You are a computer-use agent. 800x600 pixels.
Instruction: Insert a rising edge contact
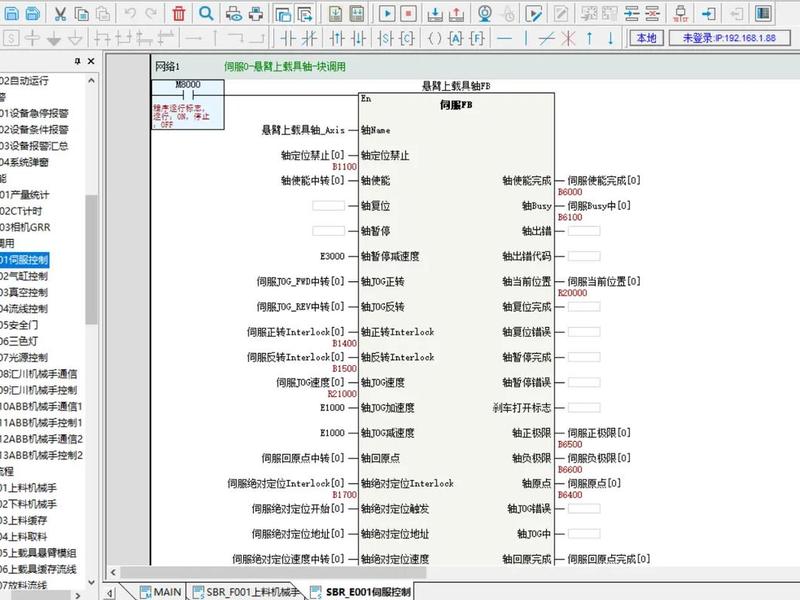pos(337,38)
